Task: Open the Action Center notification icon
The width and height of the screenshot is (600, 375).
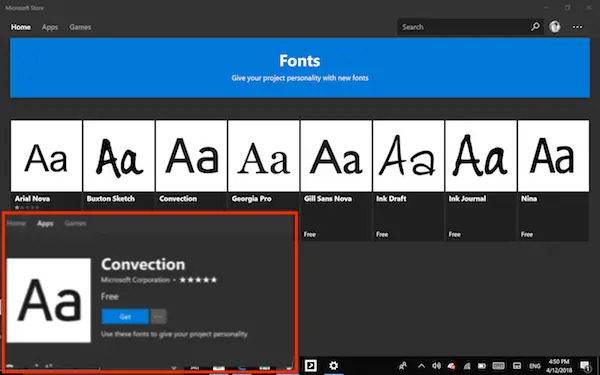Action: (585, 366)
